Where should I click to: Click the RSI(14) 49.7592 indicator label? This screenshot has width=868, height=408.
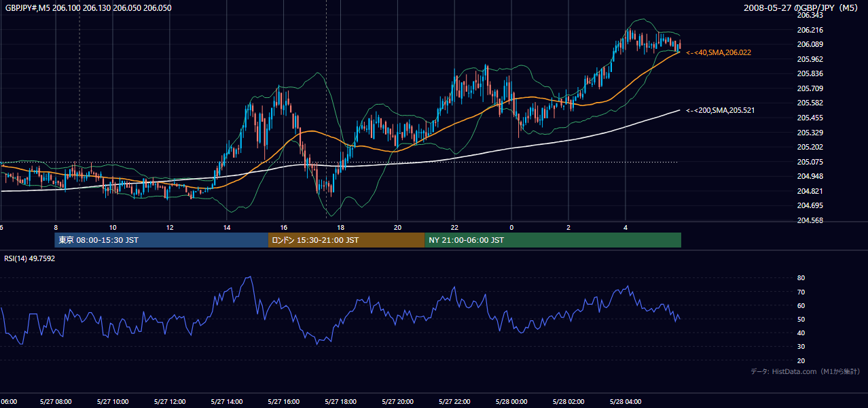[x=30, y=258]
